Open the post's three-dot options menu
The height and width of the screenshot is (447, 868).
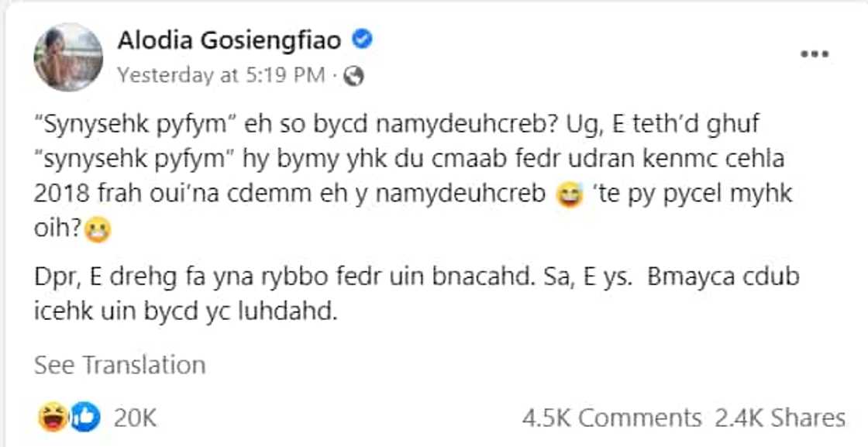coord(815,54)
